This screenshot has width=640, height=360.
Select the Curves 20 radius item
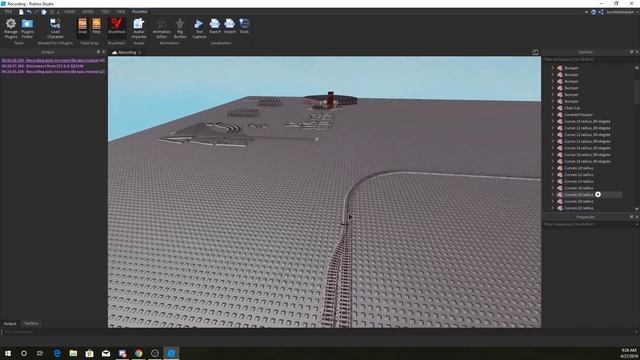tap(579, 201)
